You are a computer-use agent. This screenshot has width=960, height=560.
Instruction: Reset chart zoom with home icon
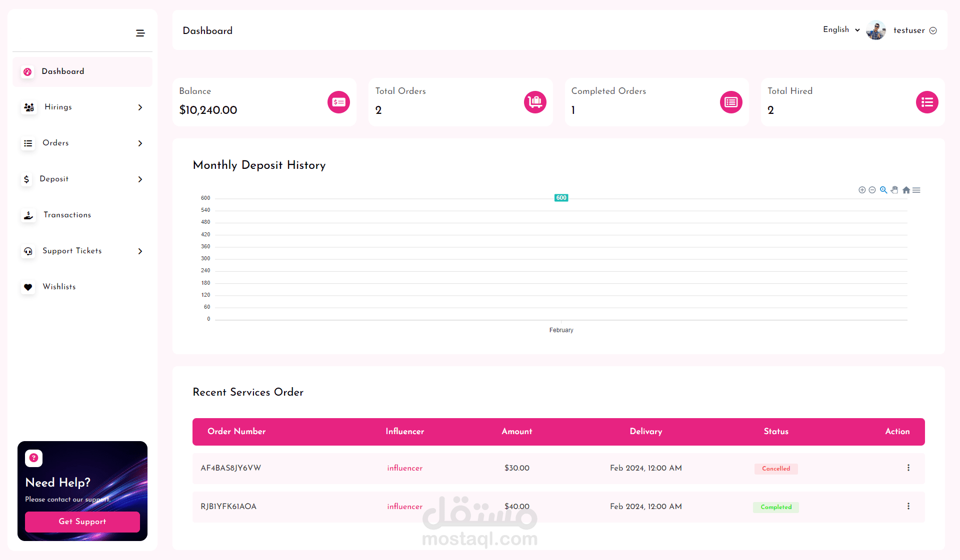(x=906, y=190)
